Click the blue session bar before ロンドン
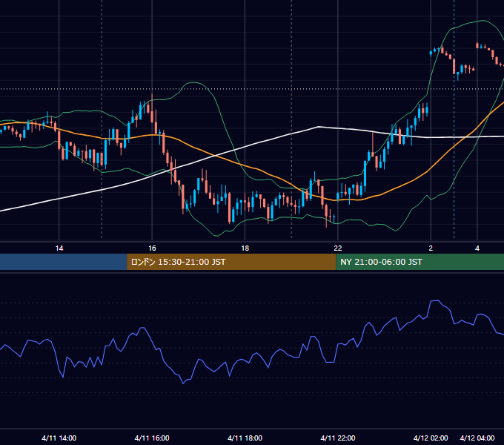 [64, 262]
